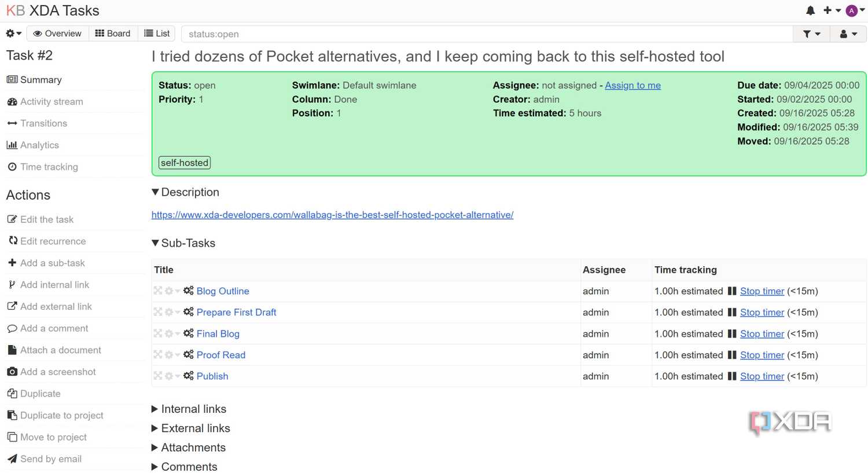Image resolution: width=868 pixels, height=473 pixels.
Task: Expand the Attachments section
Action: coord(189,448)
